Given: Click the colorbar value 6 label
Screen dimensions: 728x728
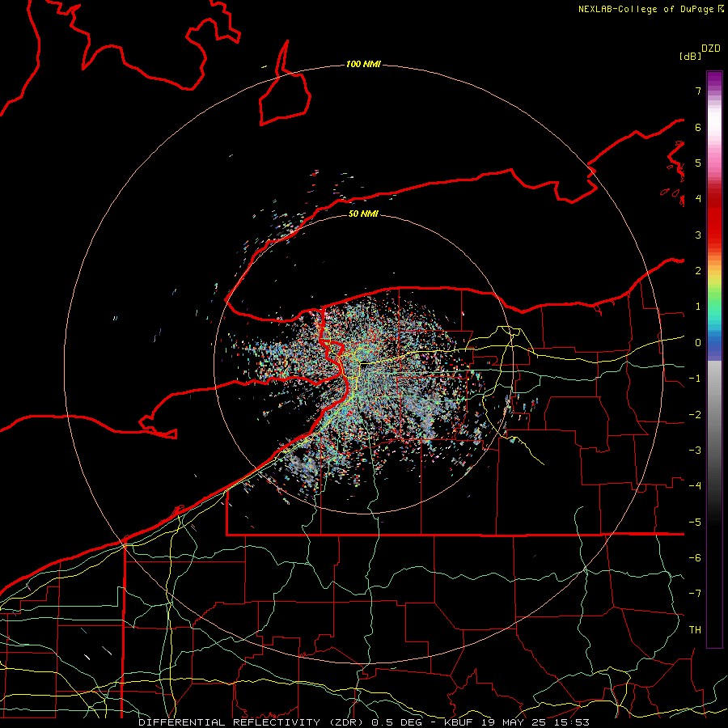Looking at the screenshot, I should point(698,127).
